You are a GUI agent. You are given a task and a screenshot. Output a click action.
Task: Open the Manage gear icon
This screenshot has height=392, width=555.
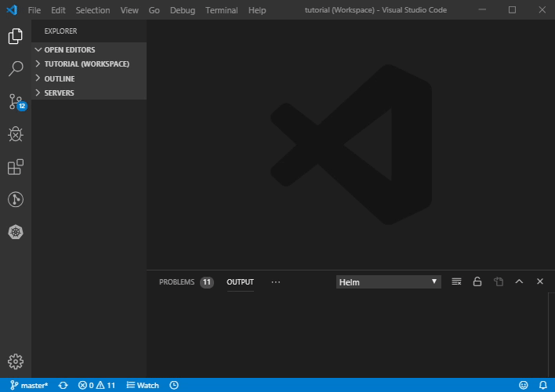pyautogui.click(x=15, y=361)
